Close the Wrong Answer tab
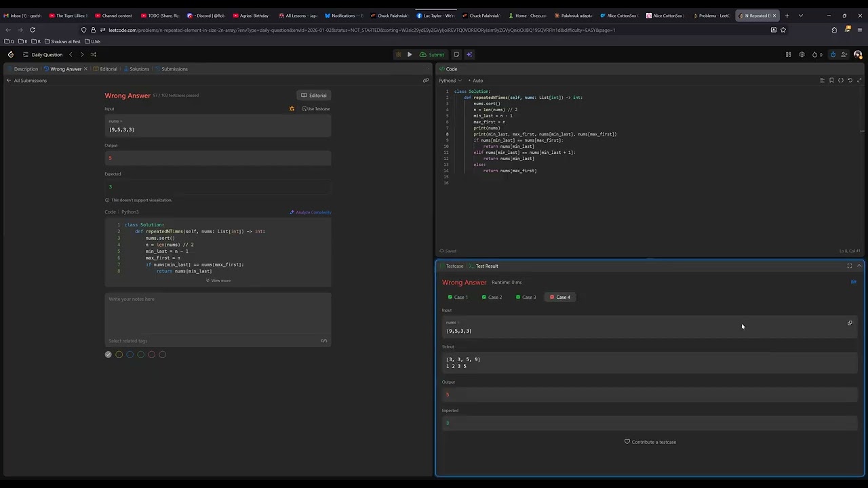 pos(85,69)
